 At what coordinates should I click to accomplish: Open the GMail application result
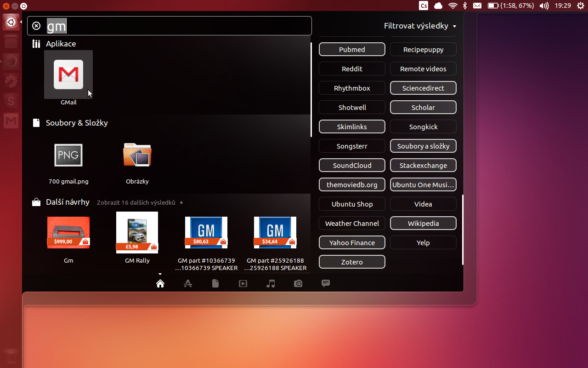[x=68, y=75]
